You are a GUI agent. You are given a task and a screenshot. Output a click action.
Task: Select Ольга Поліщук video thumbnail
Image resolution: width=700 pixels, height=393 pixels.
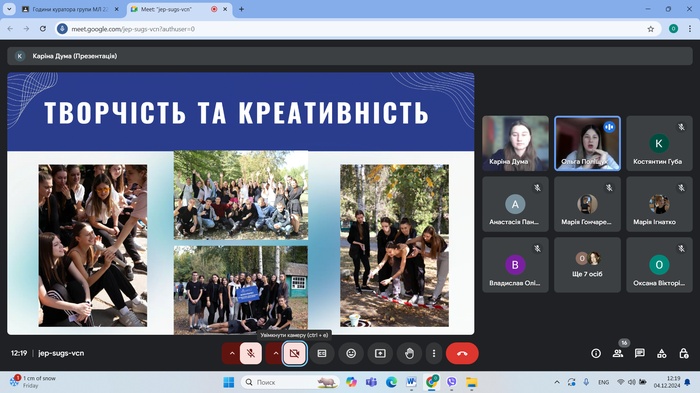[587, 143]
